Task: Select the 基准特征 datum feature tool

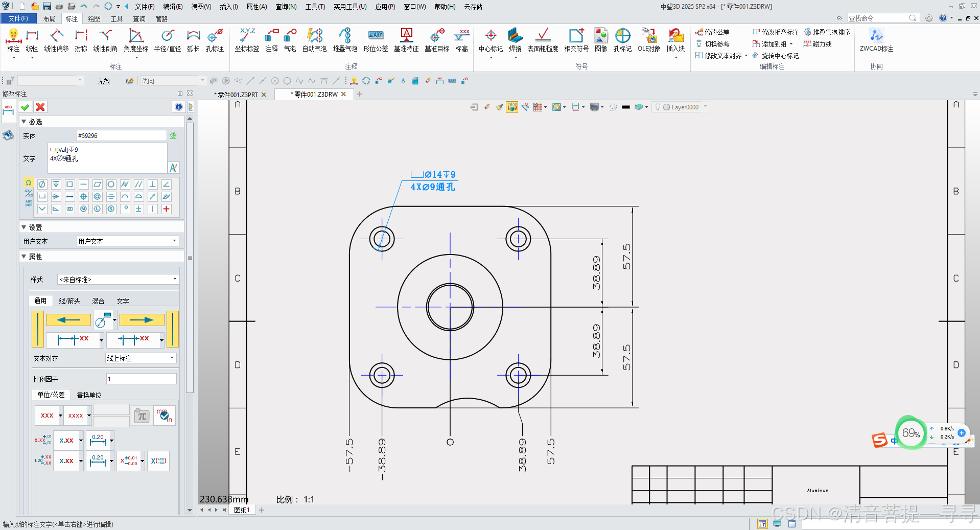Action: pyautogui.click(x=406, y=40)
